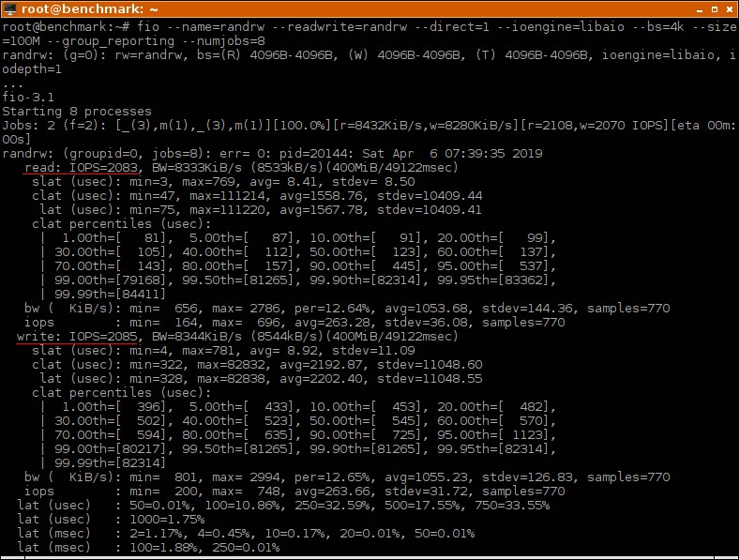The image size is (739, 560).
Task: Click the '100=1.88%' msec latency entry
Action: click(x=163, y=548)
